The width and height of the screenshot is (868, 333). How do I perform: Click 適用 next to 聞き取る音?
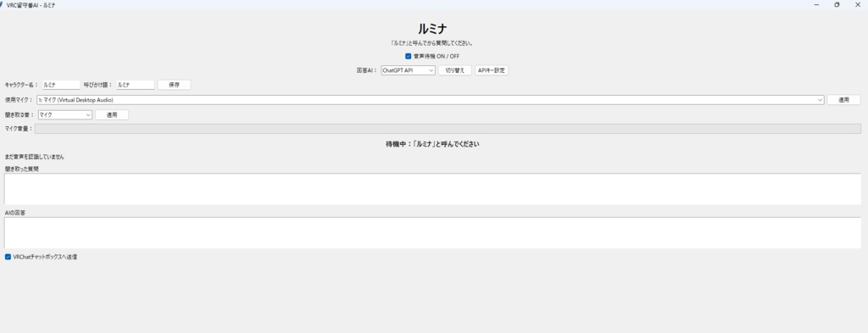point(112,115)
